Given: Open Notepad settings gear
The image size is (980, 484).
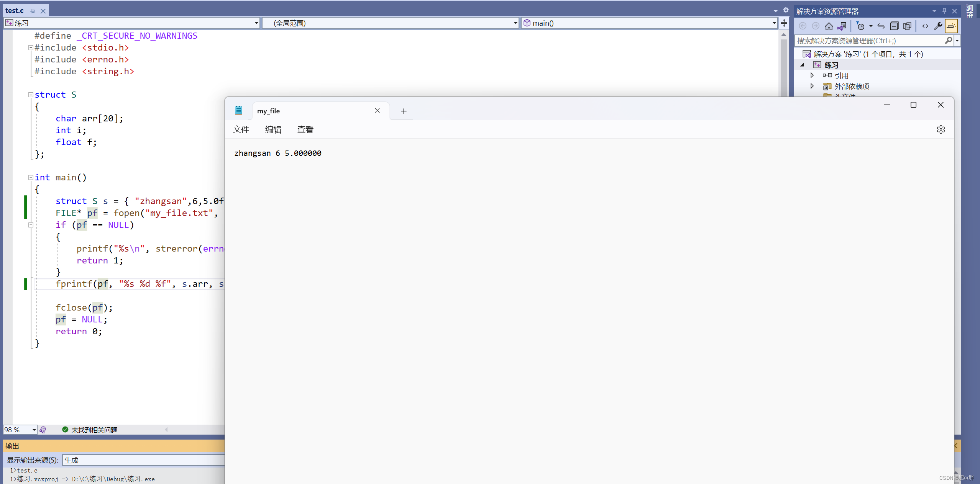Looking at the screenshot, I should tap(941, 129).
